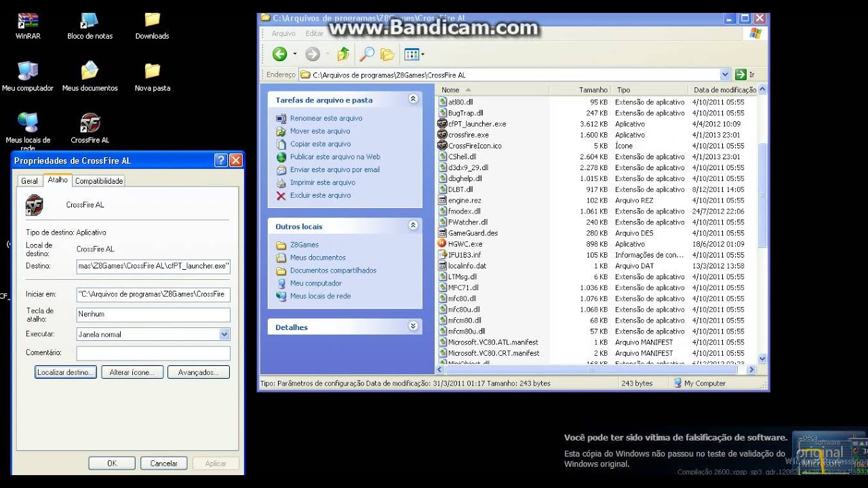Screen dimensions: 868x488
Task: Sort by Data de modificação column
Action: click(x=723, y=89)
